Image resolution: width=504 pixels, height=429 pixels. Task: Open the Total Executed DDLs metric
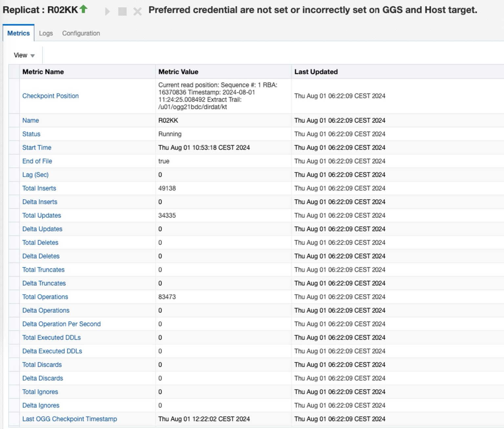point(51,337)
